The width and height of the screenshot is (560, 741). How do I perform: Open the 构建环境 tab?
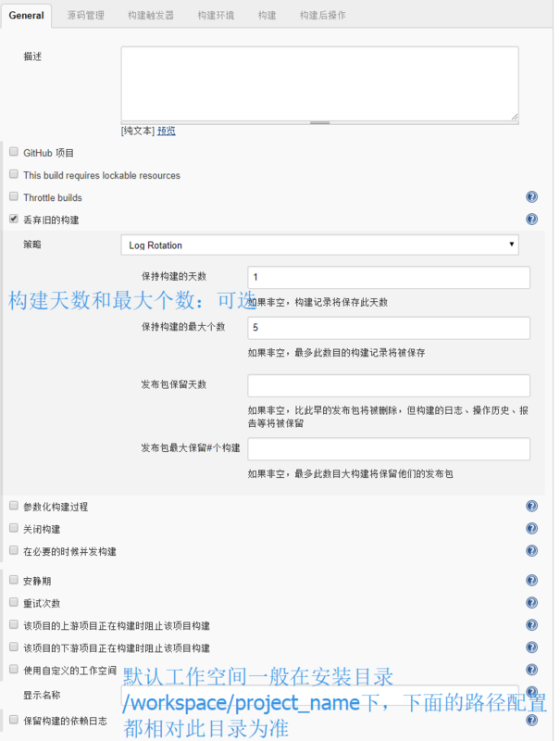point(216,15)
